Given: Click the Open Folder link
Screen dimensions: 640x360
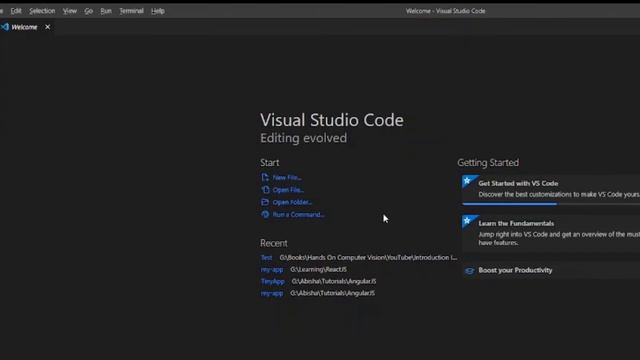Looking at the screenshot, I should [x=292, y=202].
